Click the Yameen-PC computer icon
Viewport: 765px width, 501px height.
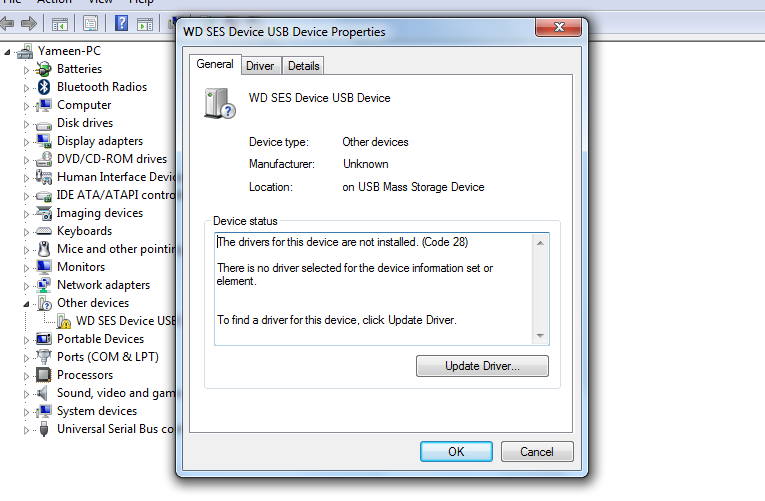pos(25,51)
